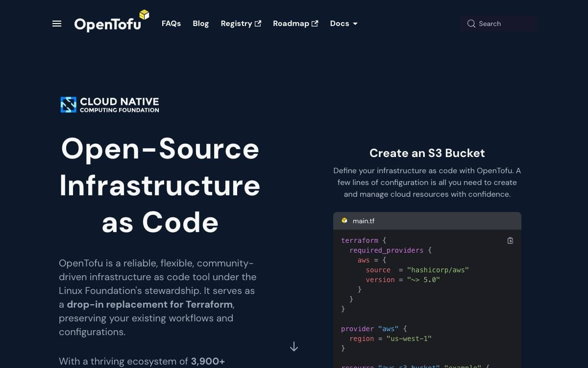The width and height of the screenshot is (588, 368).
Task: Click the "Open-Source Infrastructure as Code" headline
Action: (x=160, y=185)
